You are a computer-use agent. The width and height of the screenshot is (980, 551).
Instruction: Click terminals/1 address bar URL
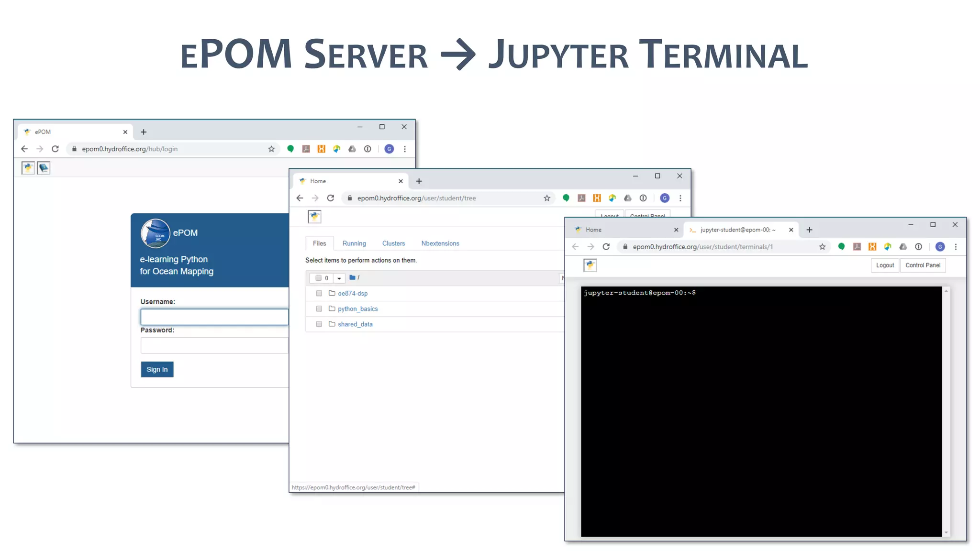point(703,247)
